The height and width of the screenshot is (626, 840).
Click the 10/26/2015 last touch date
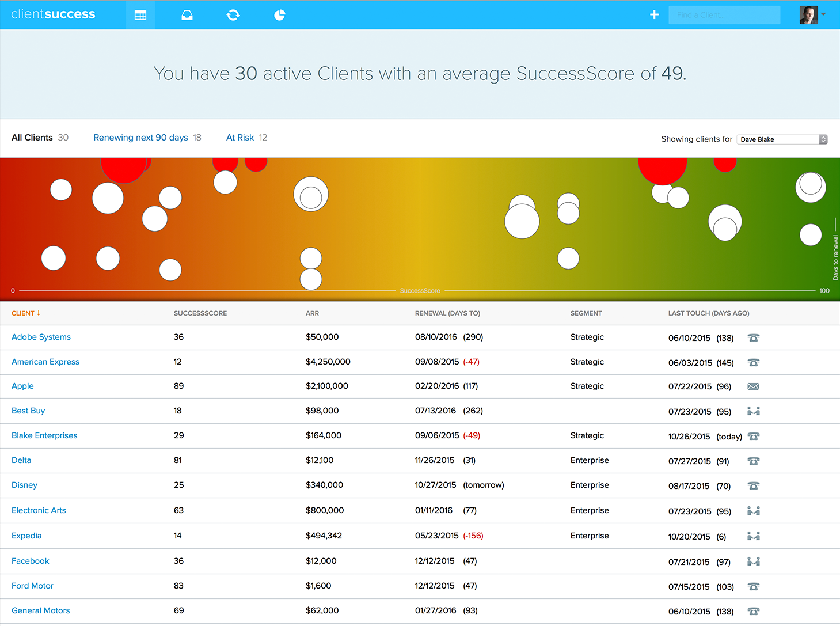coord(689,437)
